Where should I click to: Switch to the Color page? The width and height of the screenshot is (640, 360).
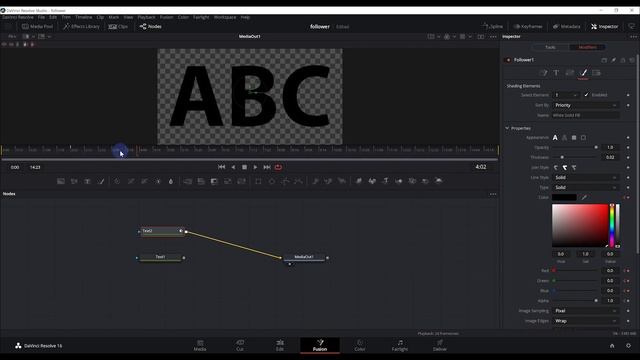click(x=360, y=345)
